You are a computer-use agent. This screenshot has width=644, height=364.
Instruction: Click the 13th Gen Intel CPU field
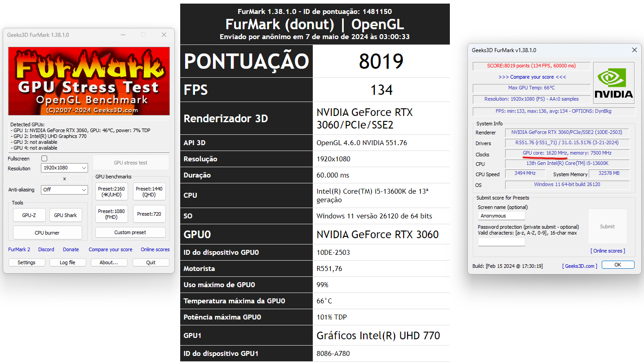coord(567,164)
